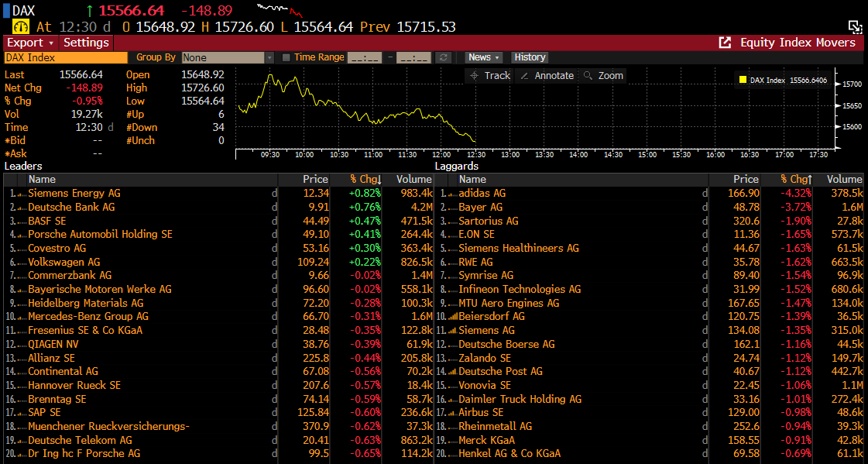Screen dimensions: 868x464
Task: Select SAP SE row
Action: tap(218, 413)
